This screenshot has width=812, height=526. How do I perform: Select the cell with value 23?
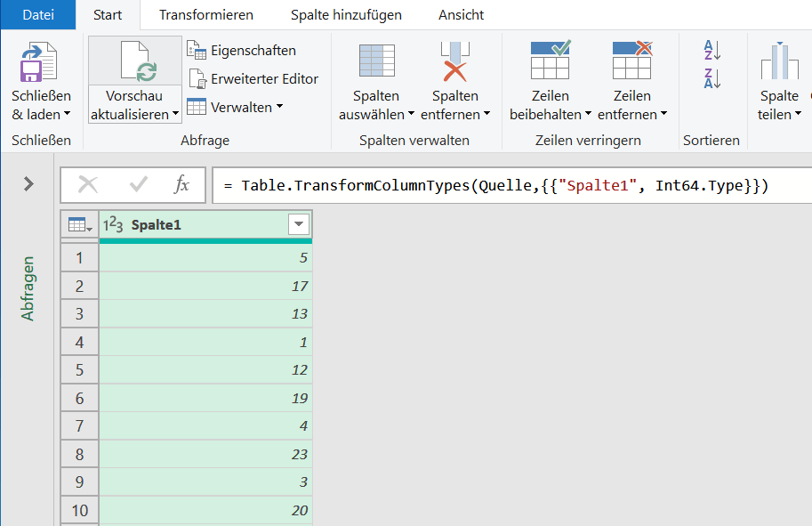point(205,455)
